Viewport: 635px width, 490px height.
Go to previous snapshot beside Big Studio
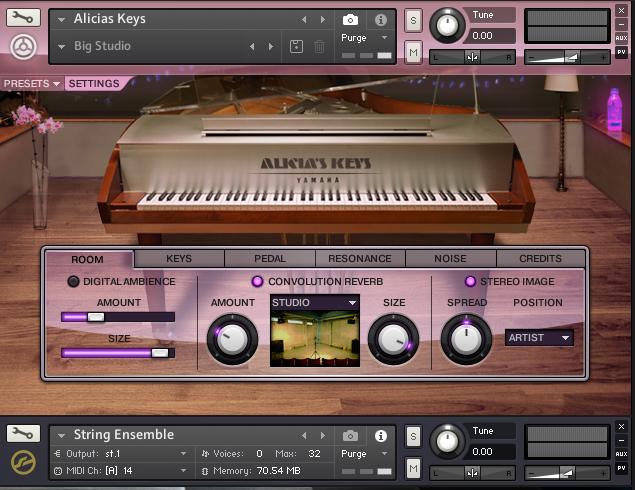tap(252, 47)
